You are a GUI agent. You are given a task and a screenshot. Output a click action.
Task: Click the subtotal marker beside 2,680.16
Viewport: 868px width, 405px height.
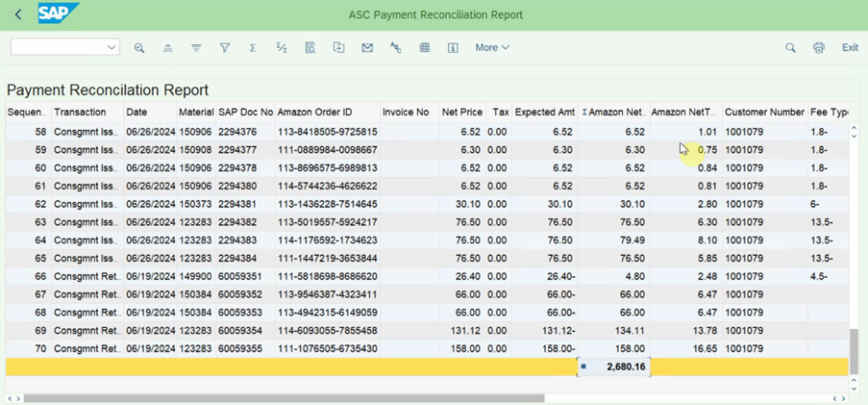pyautogui.click(x=583, y=367)
